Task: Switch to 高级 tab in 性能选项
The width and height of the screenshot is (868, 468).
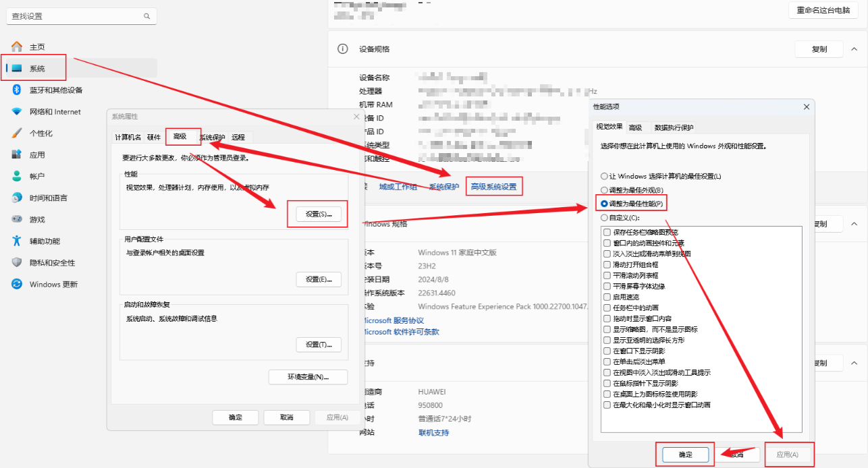Action: (635, 127)
